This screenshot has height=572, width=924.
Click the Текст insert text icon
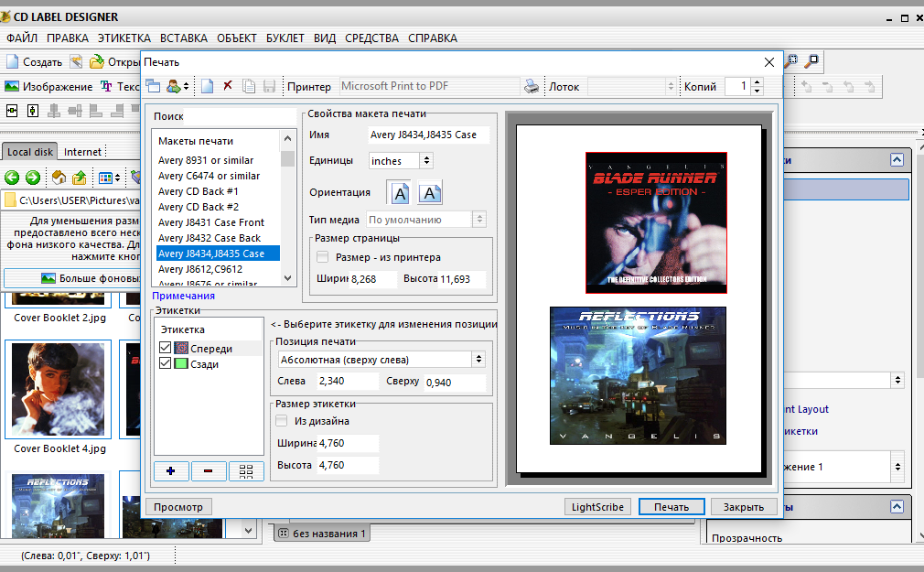(x=106, y=86)
